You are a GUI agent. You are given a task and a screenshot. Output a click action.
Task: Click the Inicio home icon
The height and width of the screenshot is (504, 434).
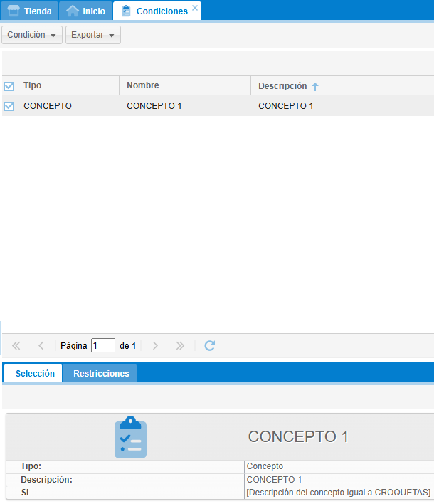pos(72,11)
